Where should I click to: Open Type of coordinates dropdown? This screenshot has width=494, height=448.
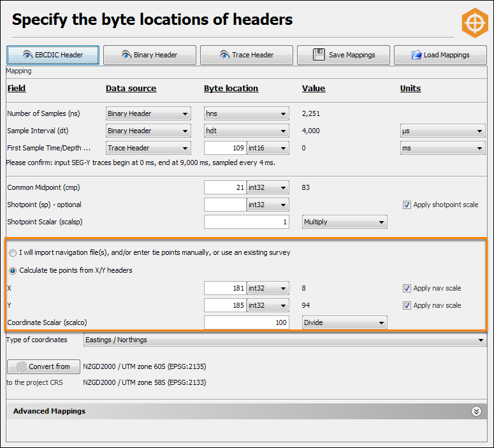click(285, 340)
